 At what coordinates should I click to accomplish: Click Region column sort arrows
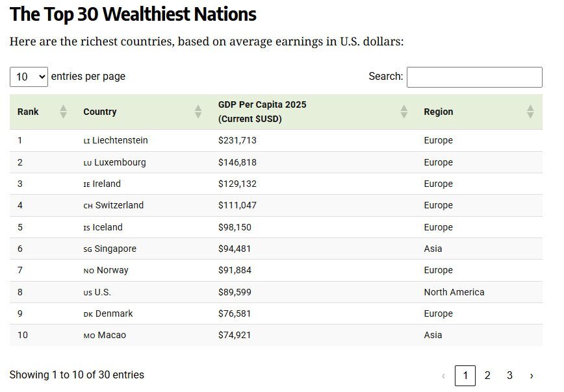(530, 112)
